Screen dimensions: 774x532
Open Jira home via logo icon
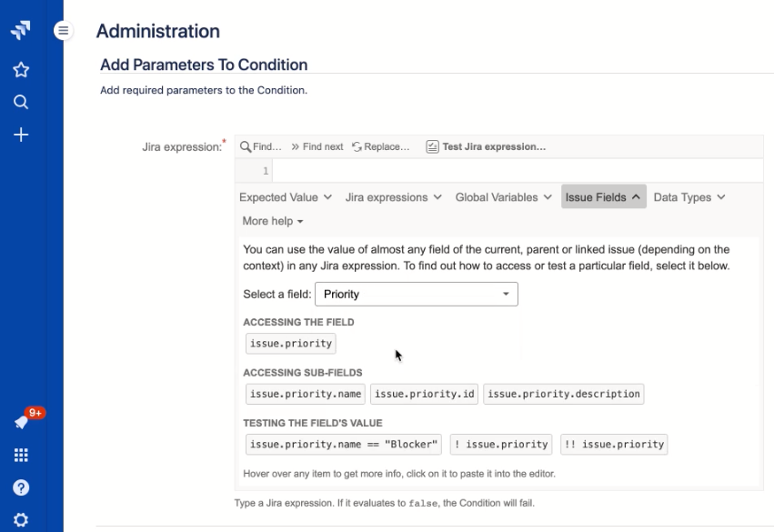[20, 30]
